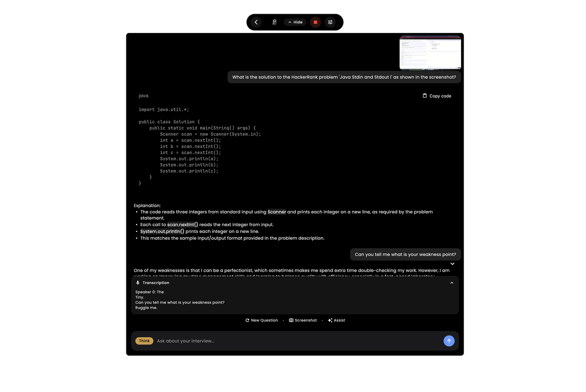Click the 'Can you tell me what is your weakness point?' bubble
This screenshot has height=392, width=586.
406,254
